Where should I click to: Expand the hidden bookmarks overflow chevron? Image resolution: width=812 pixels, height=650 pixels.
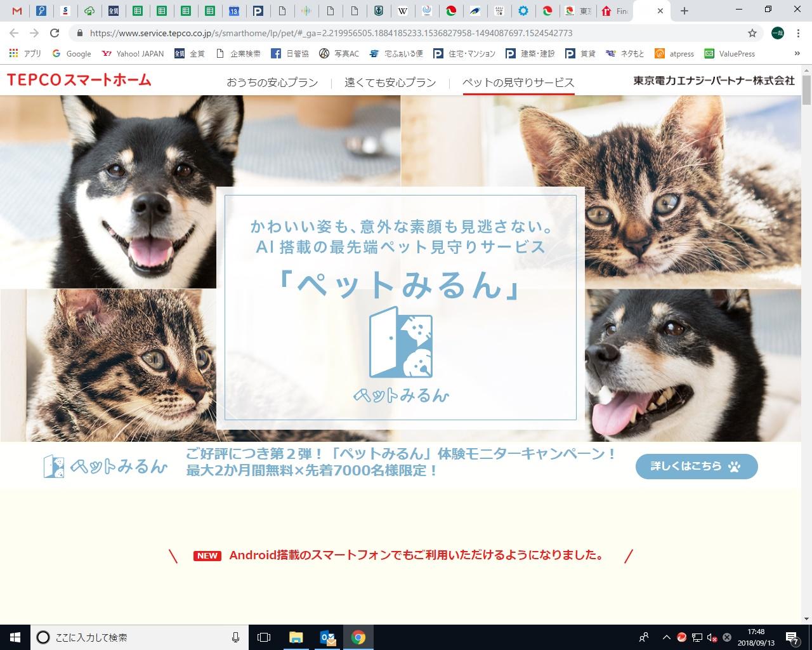pos(797,54)
